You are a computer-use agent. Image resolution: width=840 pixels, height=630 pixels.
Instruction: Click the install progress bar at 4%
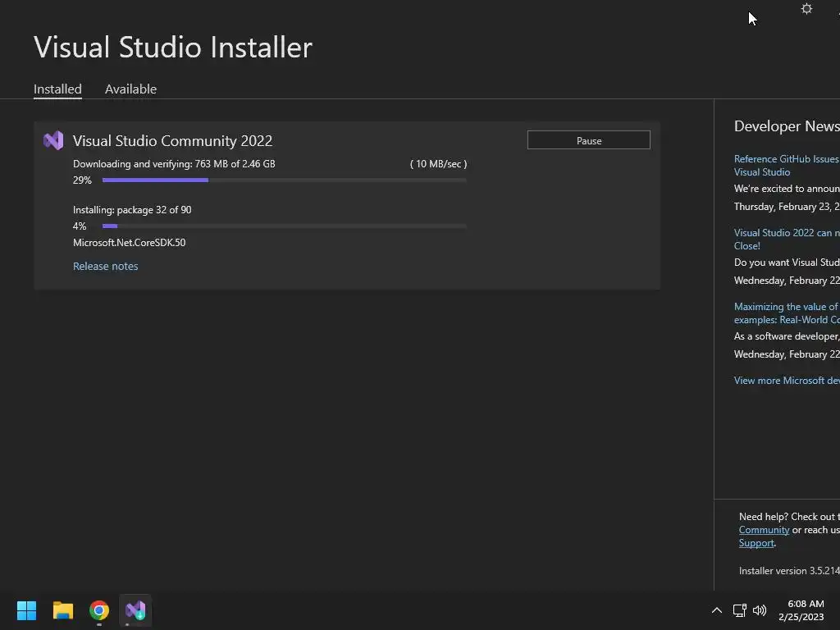(285, 226)
